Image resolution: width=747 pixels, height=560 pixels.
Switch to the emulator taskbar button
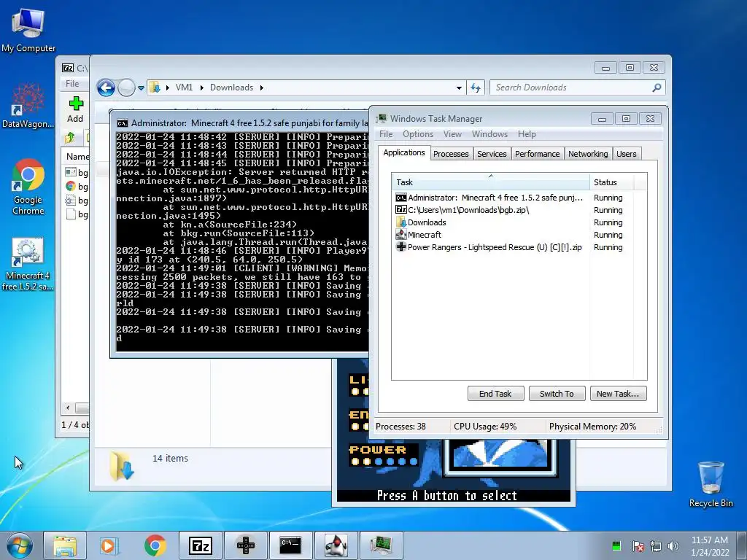245,545
